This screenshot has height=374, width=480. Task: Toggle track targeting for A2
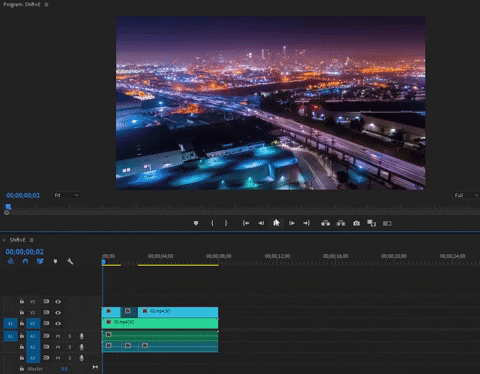coord(33,347)
